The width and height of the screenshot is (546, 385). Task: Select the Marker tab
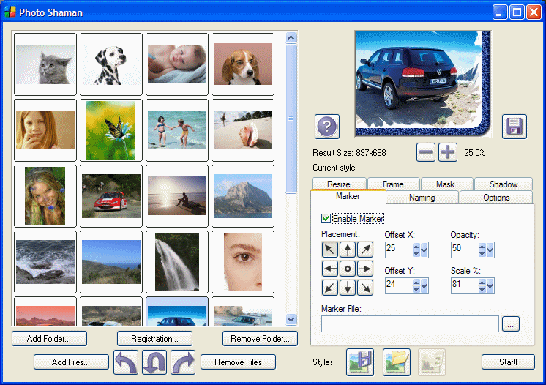click(348, 196)
